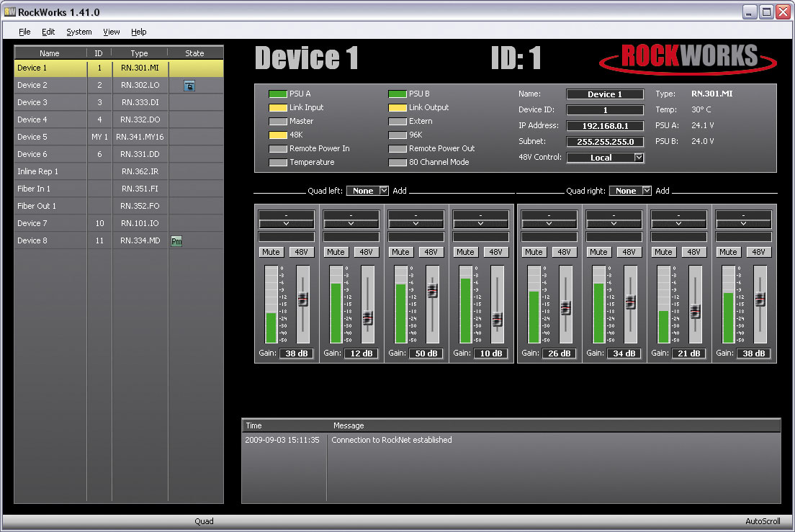Click the gain fader on third channel
Screen dimensions: 795x532
433,290
